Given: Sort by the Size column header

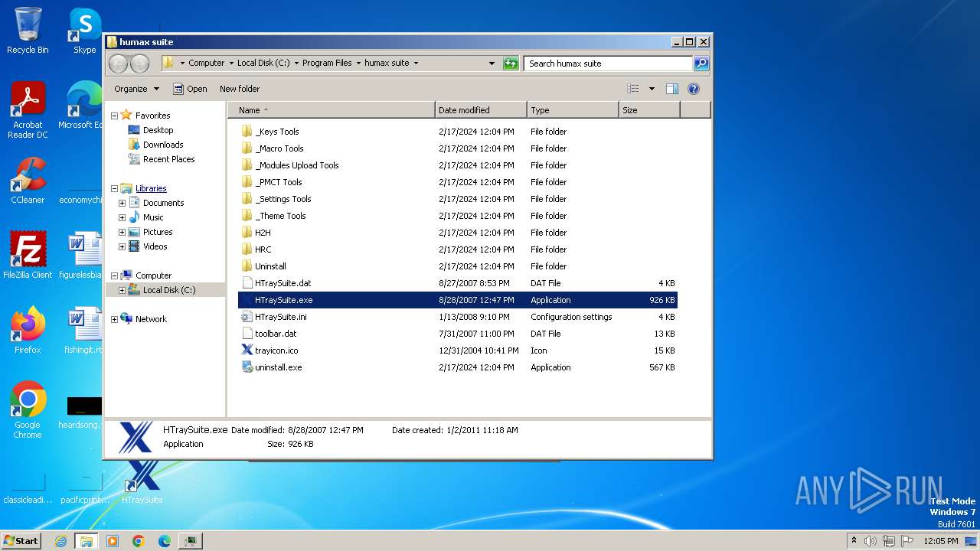Looking at the screenshot, I should click(649, 110).
